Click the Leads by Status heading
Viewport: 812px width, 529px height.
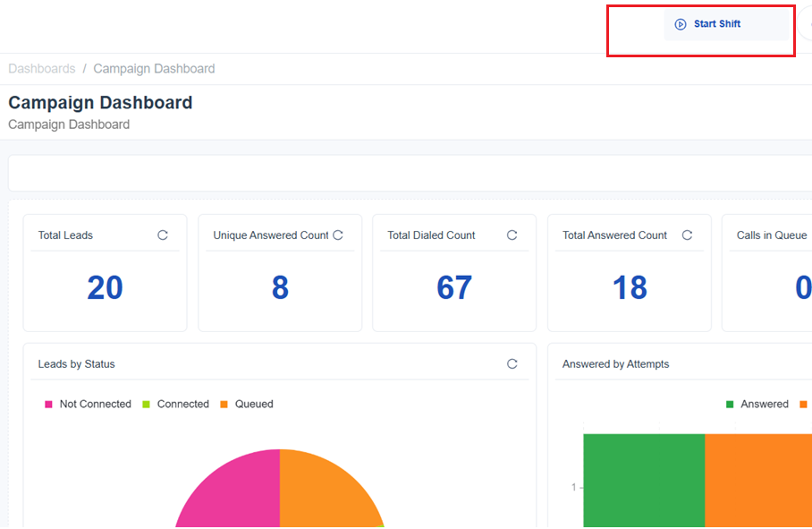pos(76,363)
